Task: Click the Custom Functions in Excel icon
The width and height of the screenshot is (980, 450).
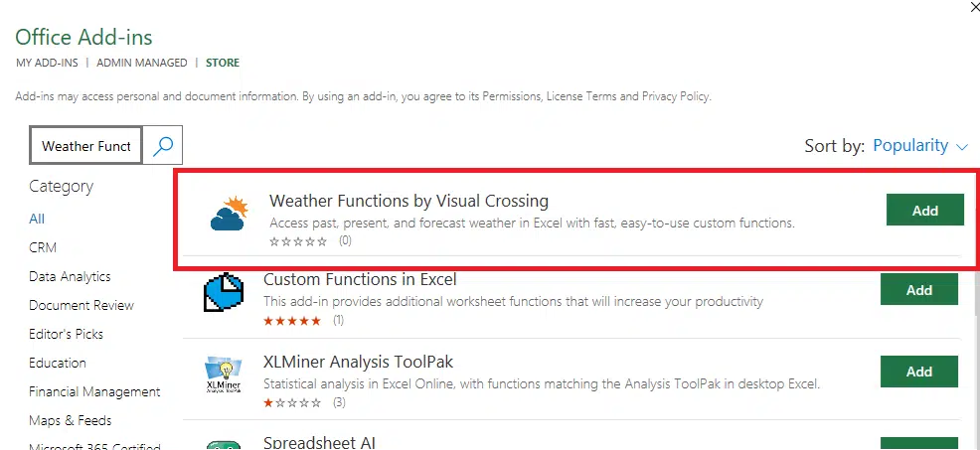Action: [225, 291]
